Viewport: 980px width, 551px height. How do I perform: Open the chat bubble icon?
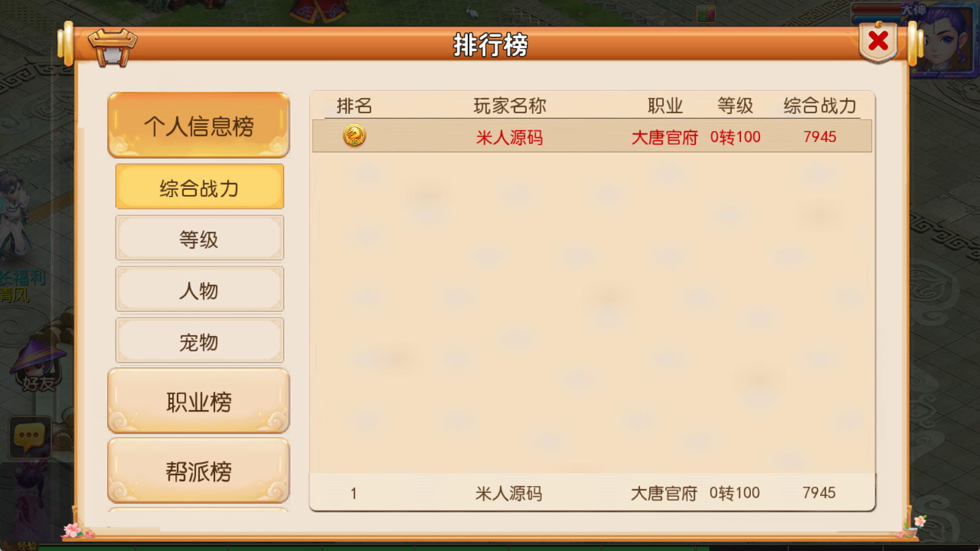[x=29, y=437]
